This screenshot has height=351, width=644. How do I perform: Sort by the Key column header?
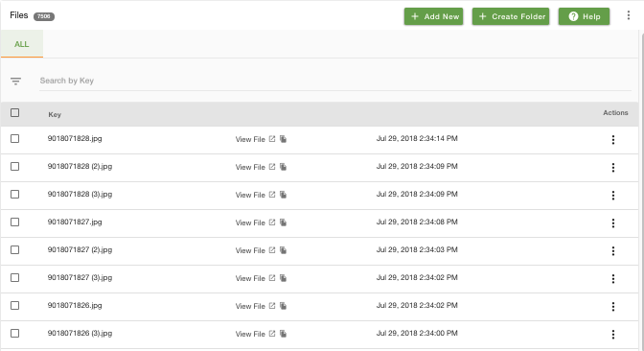tap(55, 115)
